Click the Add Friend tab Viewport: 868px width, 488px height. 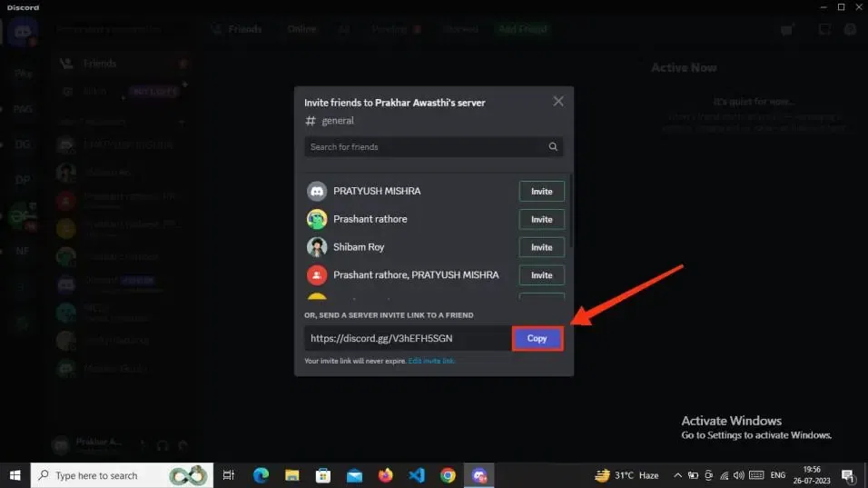(x=522, y=29)
